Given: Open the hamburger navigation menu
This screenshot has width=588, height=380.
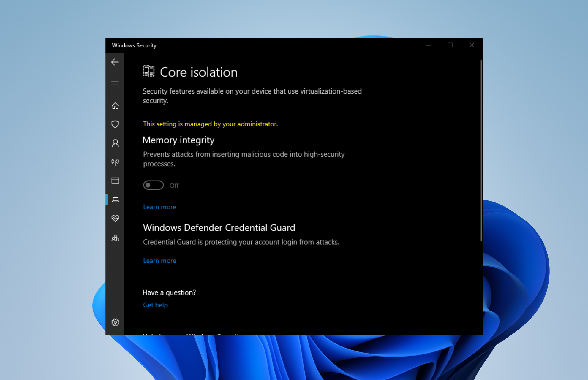Looking at the screenshot, I should [115, 83].
